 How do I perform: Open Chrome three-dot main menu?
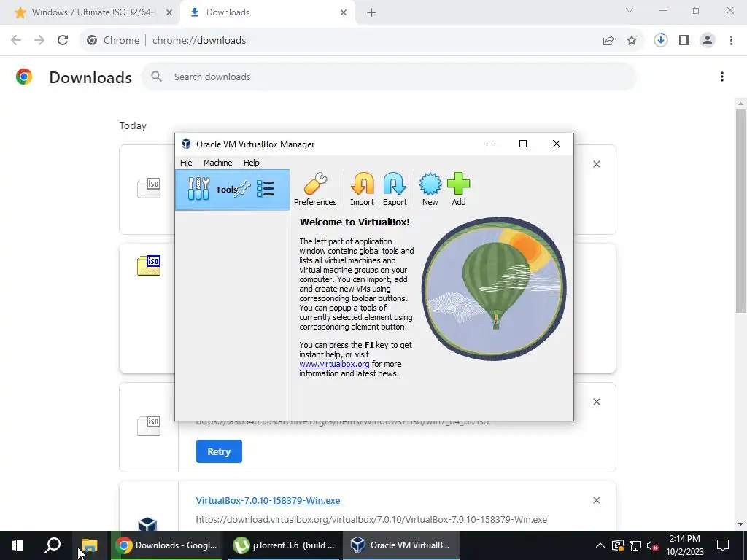click(x=731, y=41)
